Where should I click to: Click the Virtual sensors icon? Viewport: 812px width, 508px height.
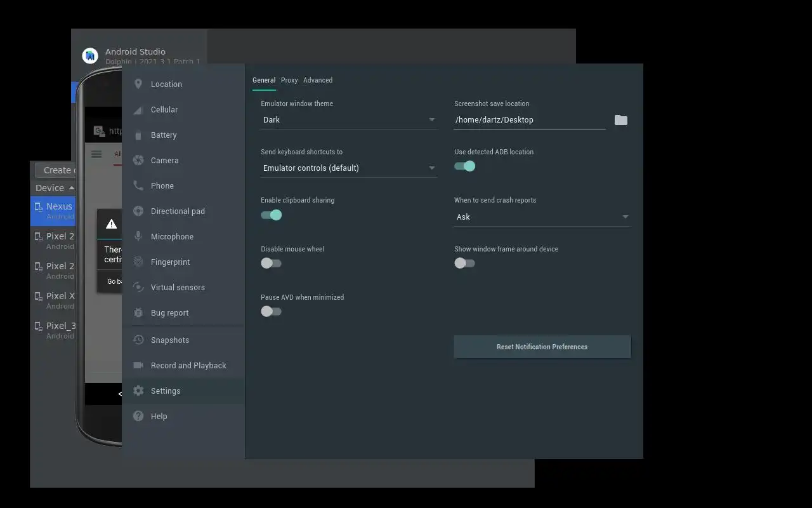click(x=138, y=287)
